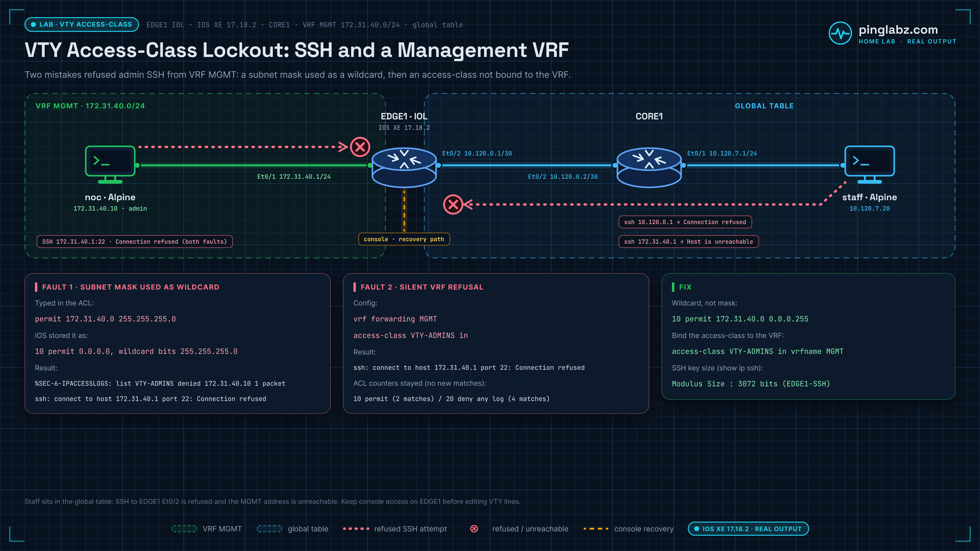This screenshot has height=551, width=980.
Task: Open the pinglabz.com link
Action: (898, 30)
